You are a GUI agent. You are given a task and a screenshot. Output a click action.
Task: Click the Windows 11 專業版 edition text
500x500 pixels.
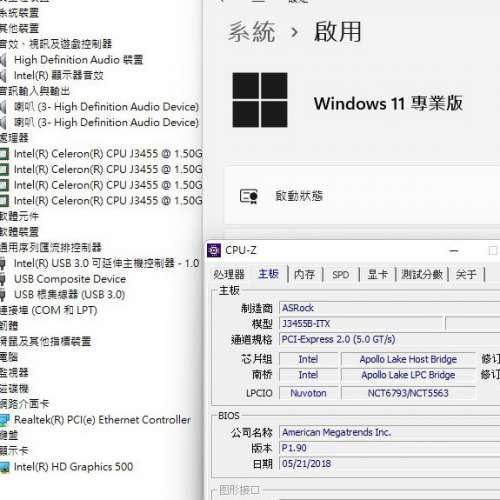click(388, 103)
